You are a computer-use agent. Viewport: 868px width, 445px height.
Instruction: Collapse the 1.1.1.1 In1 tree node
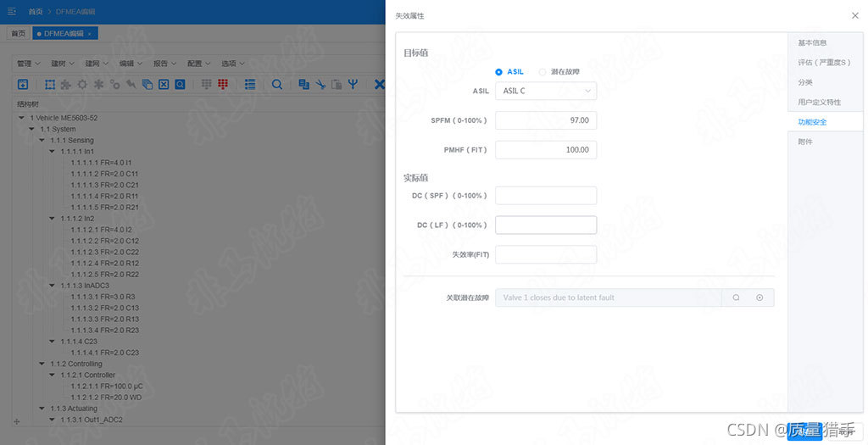pos(52,151)
